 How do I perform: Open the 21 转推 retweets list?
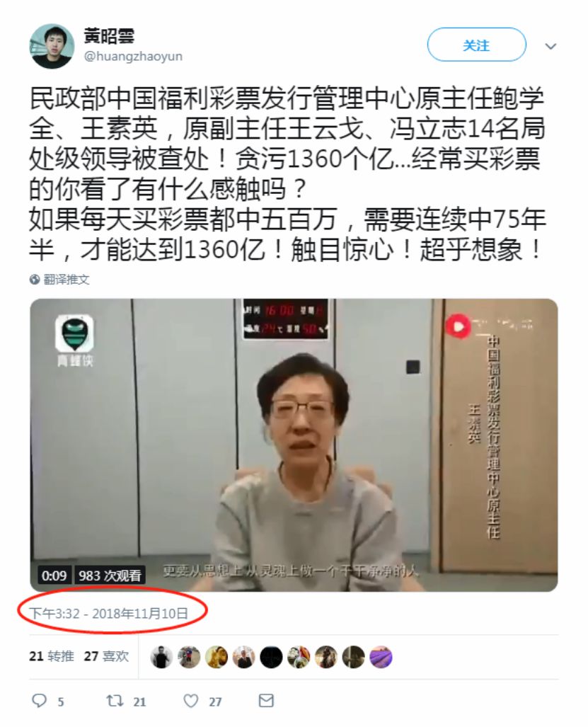pos(52,656)
